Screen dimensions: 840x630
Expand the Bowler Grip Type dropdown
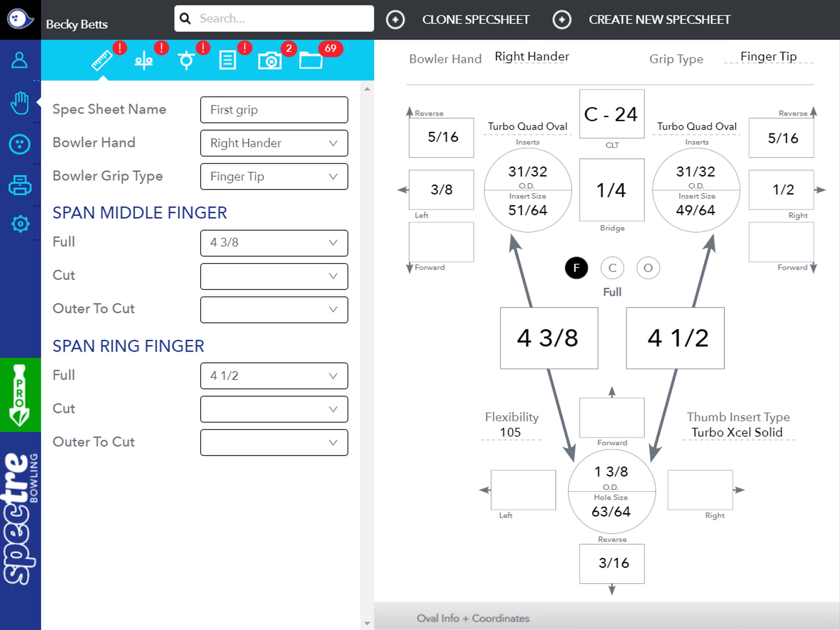274,177
